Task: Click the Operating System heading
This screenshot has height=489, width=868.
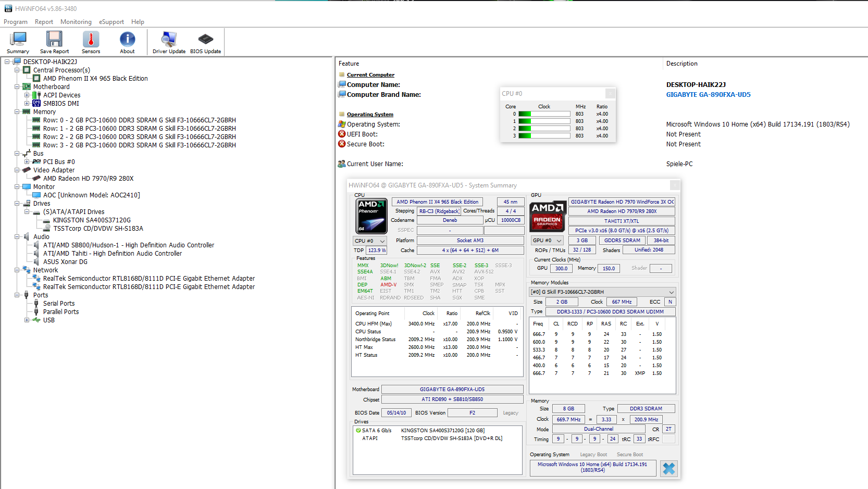Action: [370, 115]
